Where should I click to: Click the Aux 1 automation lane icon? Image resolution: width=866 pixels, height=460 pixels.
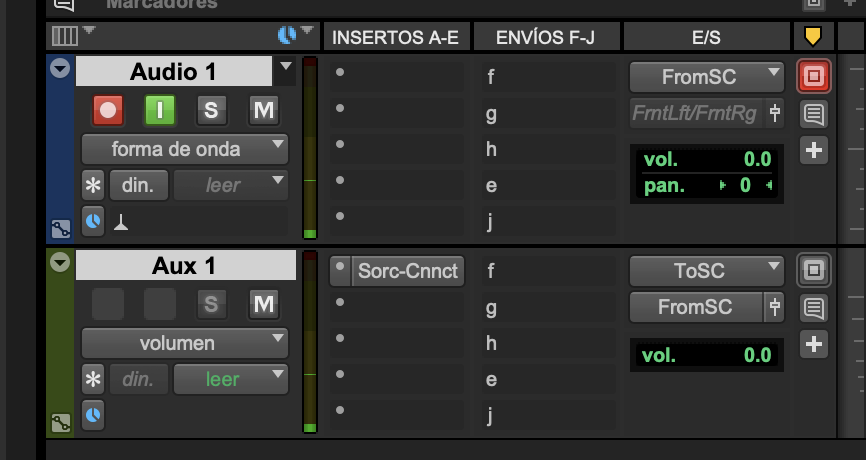pyautogui.click(x=61, y=422)
